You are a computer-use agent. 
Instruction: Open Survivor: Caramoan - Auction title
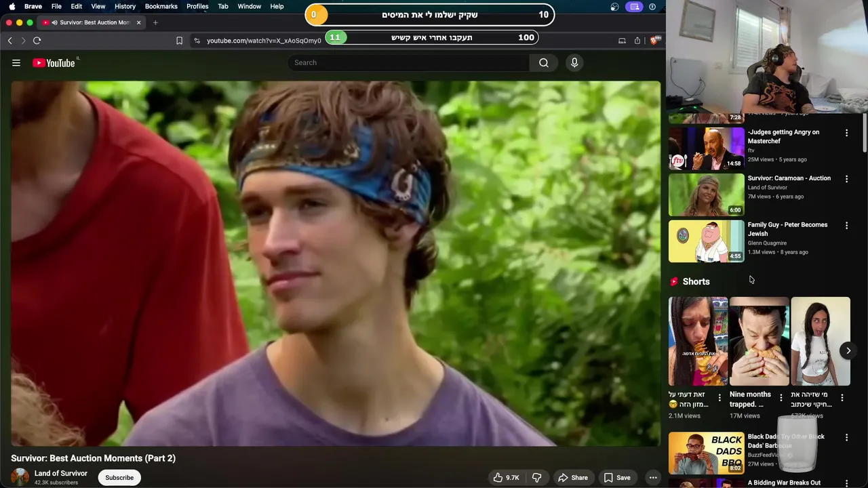(789, 178)
